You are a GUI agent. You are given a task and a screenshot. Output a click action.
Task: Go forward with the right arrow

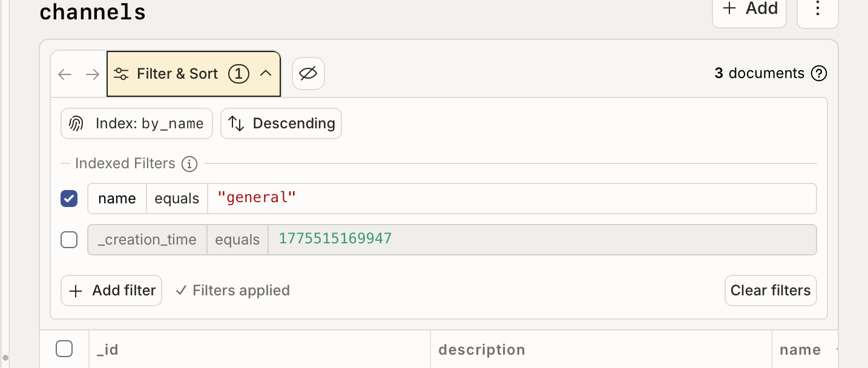click(92, 74)
